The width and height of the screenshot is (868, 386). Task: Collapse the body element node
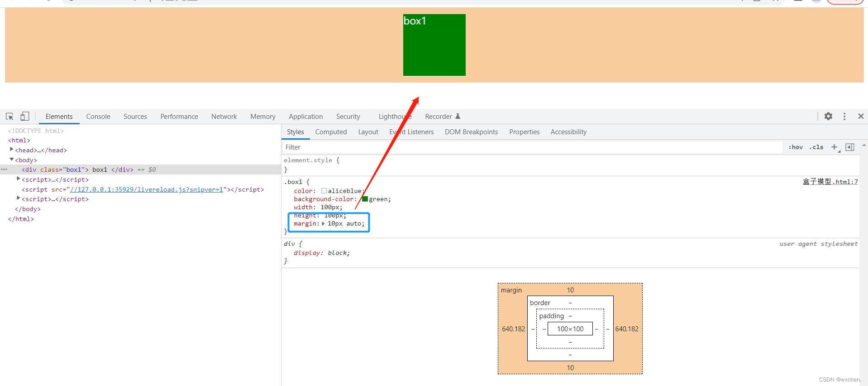(12, 160)
